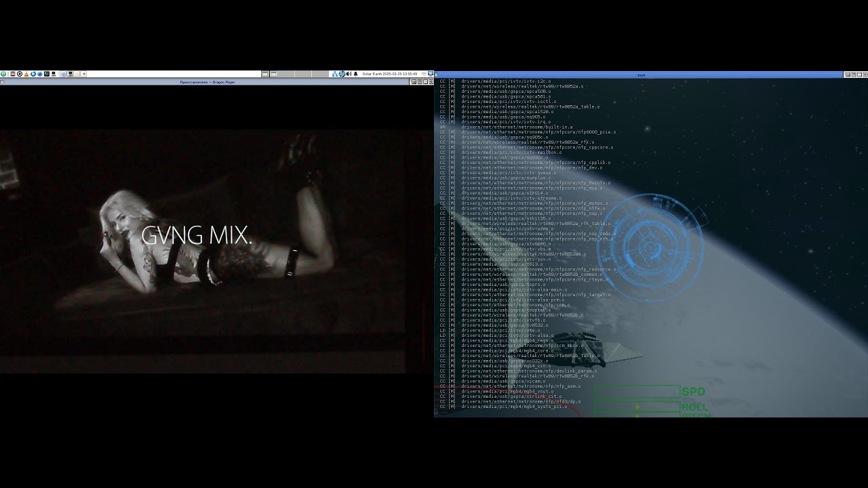Maximize the Dragon Player window
Viewport: 868px width, 488px height.
425,81
